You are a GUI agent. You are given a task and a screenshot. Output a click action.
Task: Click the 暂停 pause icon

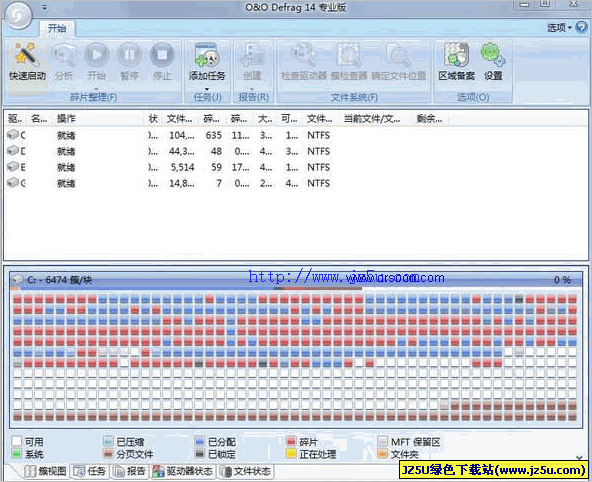pos(129,55)
